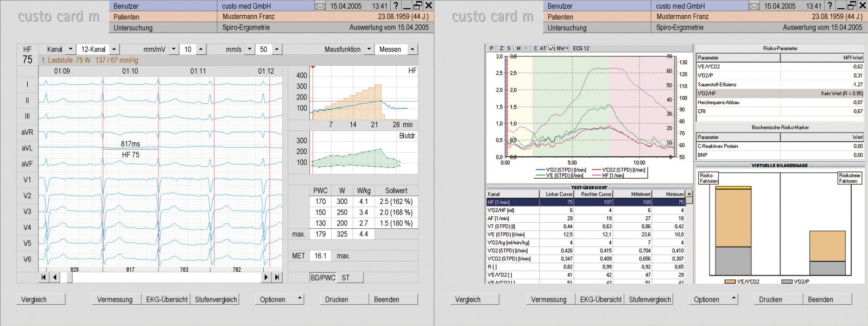Step ECG forward with single right arrow
868x326 pixels.
coord(266,278)
